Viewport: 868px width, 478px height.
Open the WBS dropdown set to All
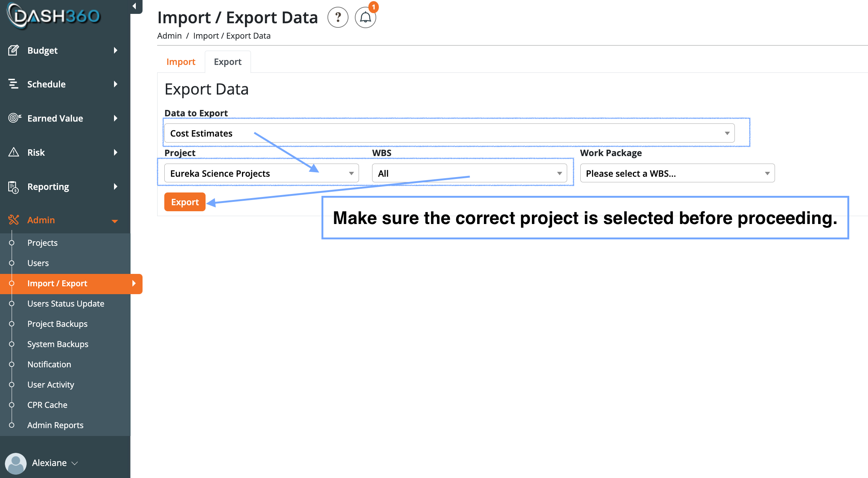coord(469,173)
